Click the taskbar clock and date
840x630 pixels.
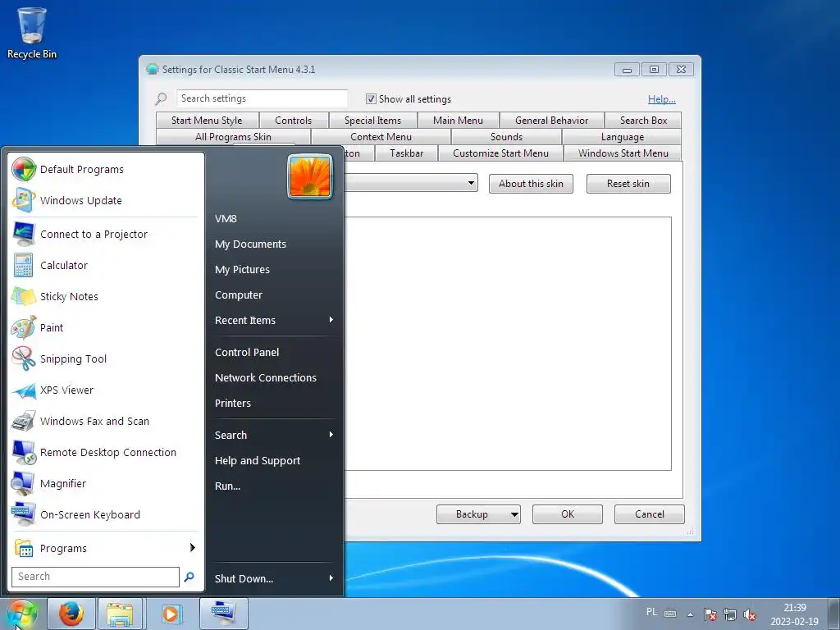point(794,614)
